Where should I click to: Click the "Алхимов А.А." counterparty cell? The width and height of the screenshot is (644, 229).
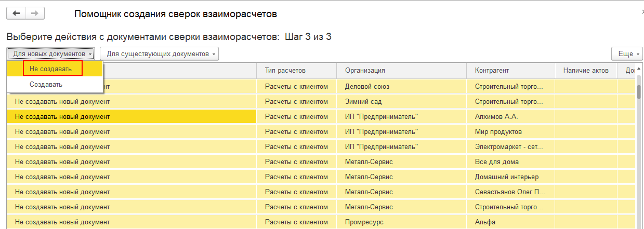pos(496,117)
